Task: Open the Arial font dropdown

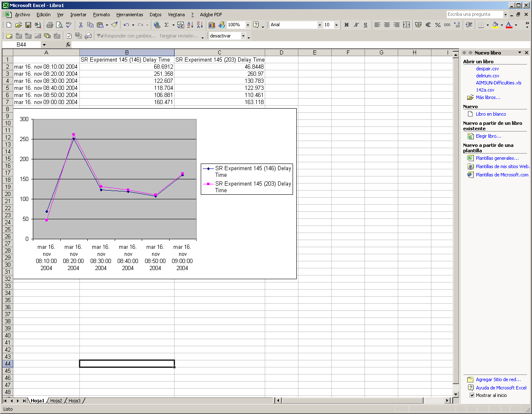Action: click(x=319, y=25)
